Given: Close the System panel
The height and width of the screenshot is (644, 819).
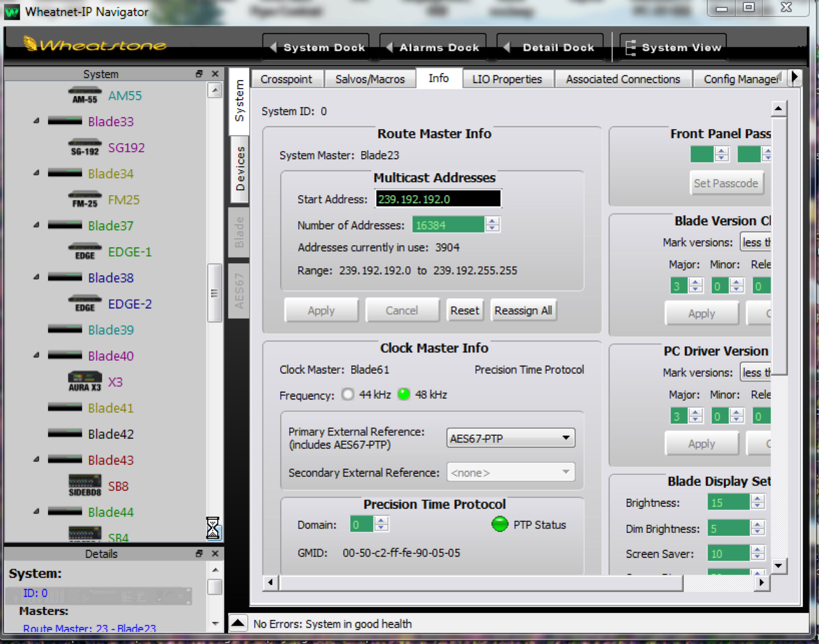Looking at the screenshot, I should click(x=215, y=74).
